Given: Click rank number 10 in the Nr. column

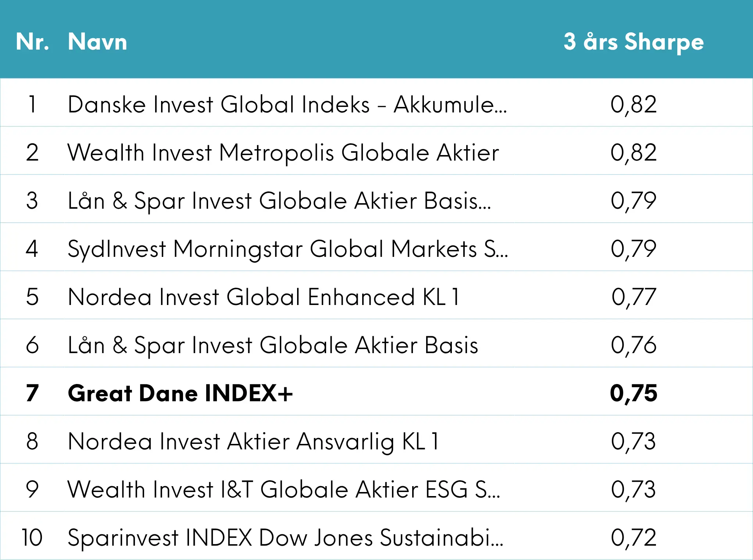Looking at the screenshot, I should [32, 538].
